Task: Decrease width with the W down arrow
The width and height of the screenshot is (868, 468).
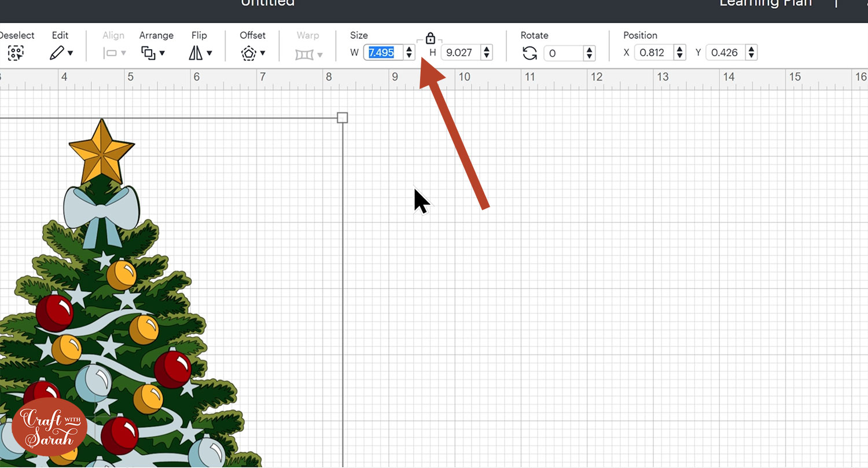Action: 410,56
